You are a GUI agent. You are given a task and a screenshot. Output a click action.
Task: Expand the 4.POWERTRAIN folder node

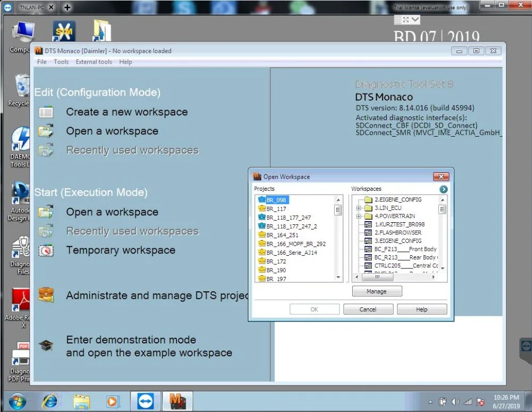(359, 216)
